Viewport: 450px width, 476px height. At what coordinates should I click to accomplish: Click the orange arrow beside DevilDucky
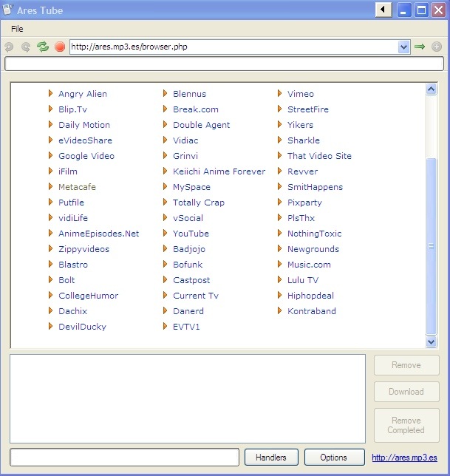point(51,326)
